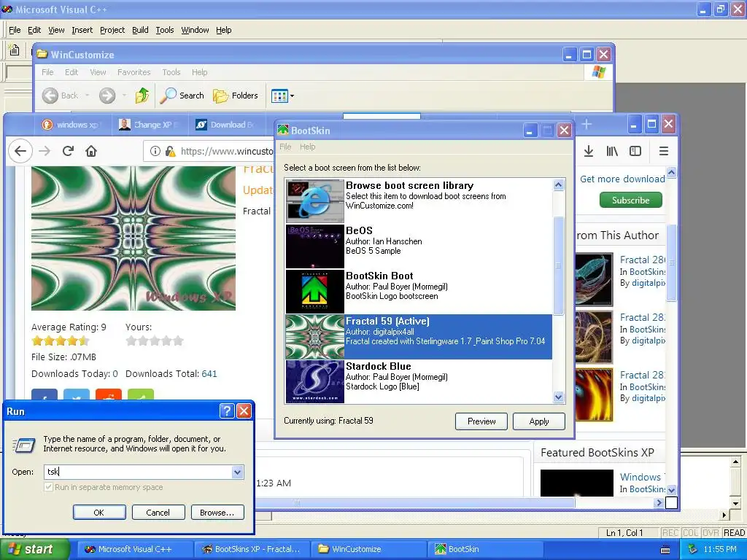
Task: Click BootSkin list scroll down arrow
Action: (x=558, y=397)
